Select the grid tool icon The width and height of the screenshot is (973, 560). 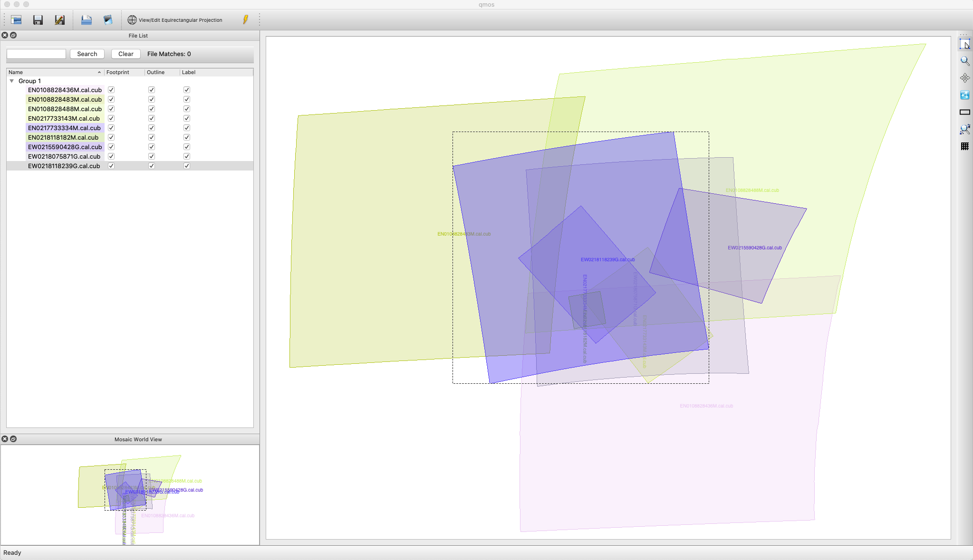(964, 146)
